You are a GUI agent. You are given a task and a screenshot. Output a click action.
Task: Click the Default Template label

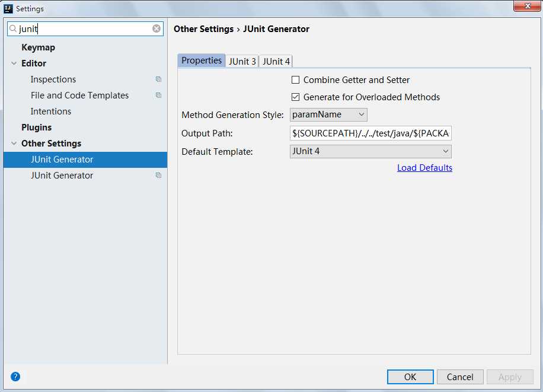click(217, 152)
